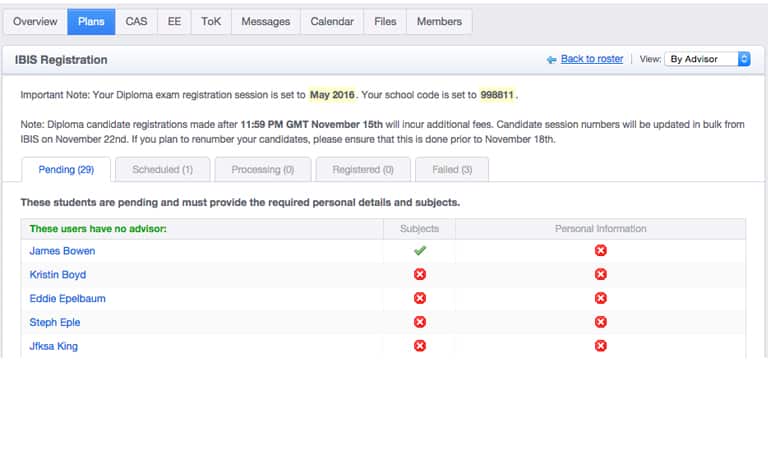Open the Calendar tab
The image size is (768, 461).
click(x=332, y=22)
